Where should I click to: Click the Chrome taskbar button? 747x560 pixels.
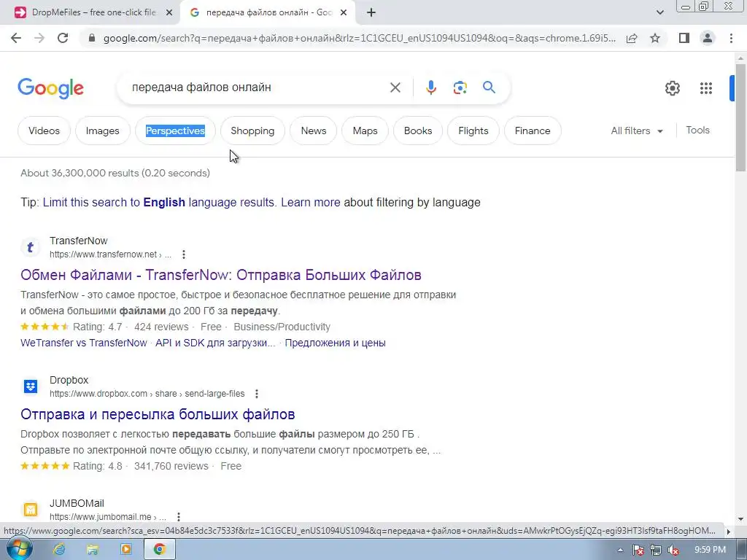[160, 549]
